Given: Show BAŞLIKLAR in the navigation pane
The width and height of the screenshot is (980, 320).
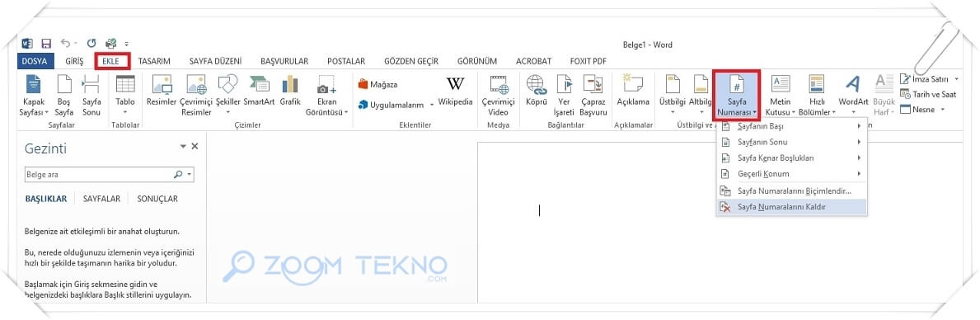Looking at the screenshot, I should click(45, 199).
